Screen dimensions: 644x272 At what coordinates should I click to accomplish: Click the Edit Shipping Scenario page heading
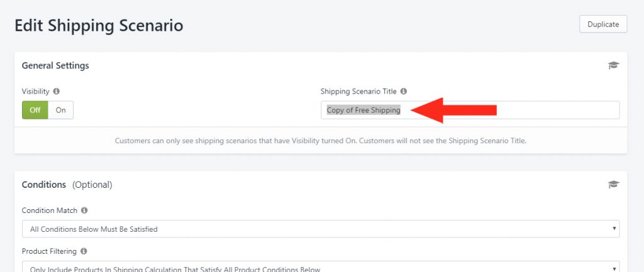99,25
